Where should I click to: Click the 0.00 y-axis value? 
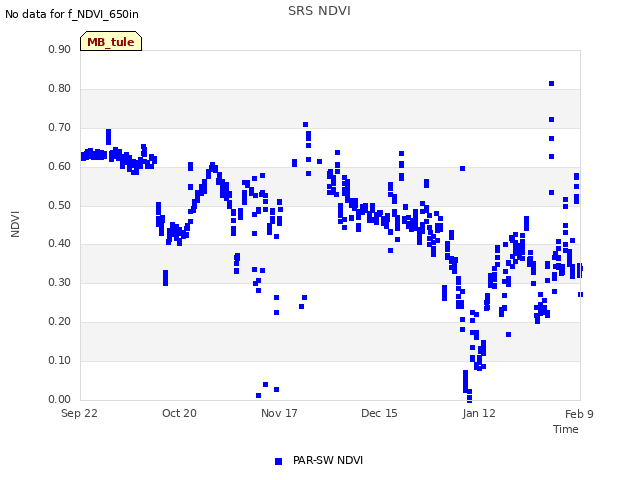(60, 399)
